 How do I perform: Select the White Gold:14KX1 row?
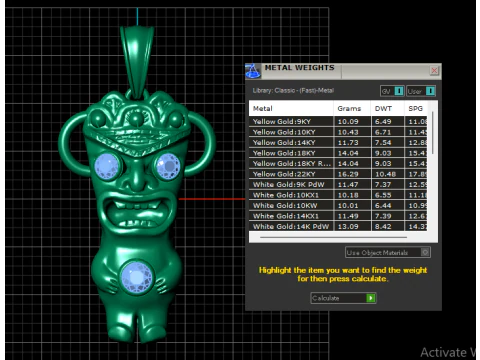pos(338,216)
